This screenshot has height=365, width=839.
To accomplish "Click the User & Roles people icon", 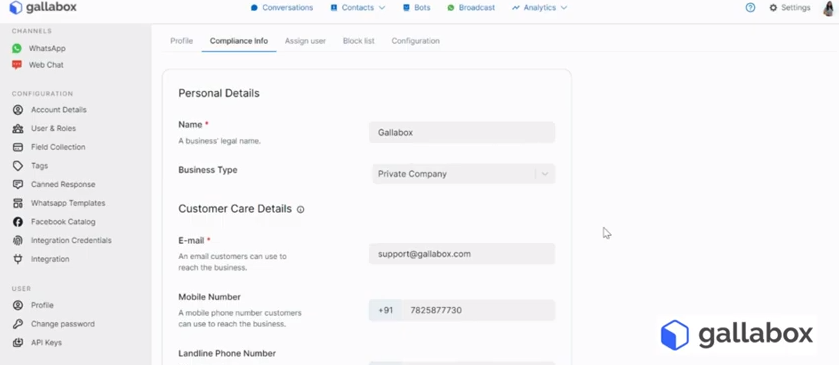I will point(18,128).
